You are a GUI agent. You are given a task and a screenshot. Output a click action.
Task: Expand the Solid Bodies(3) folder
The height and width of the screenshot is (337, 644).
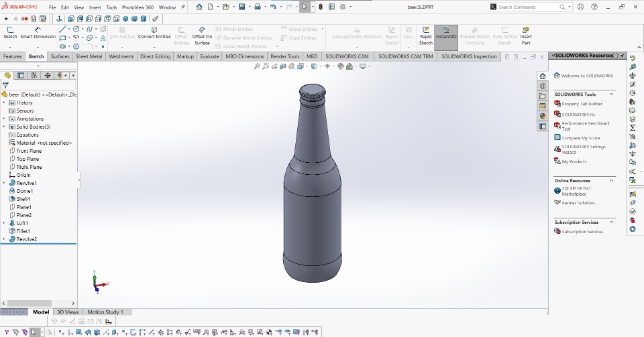[4, 127]
